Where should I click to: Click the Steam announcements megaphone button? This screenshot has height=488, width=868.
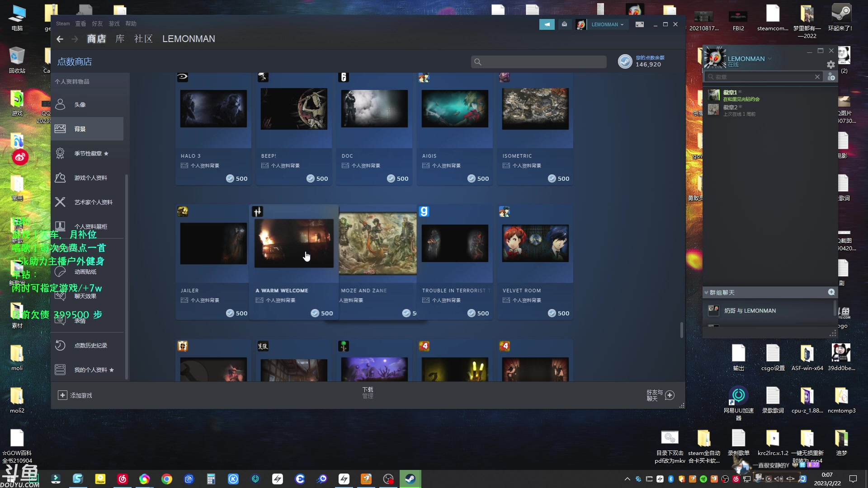[547, 24]
